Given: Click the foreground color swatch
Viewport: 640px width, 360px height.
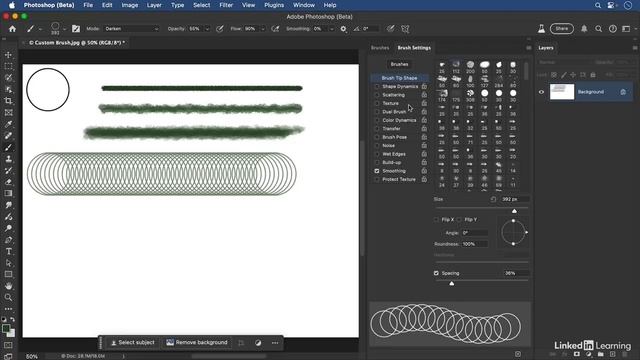Looking at the screenshot, I should tap(6, 328).
